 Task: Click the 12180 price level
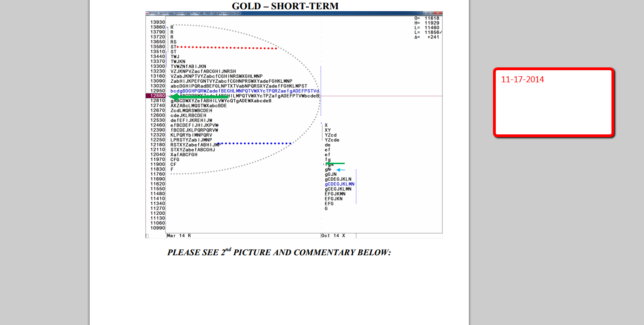[x=158, y=145]
